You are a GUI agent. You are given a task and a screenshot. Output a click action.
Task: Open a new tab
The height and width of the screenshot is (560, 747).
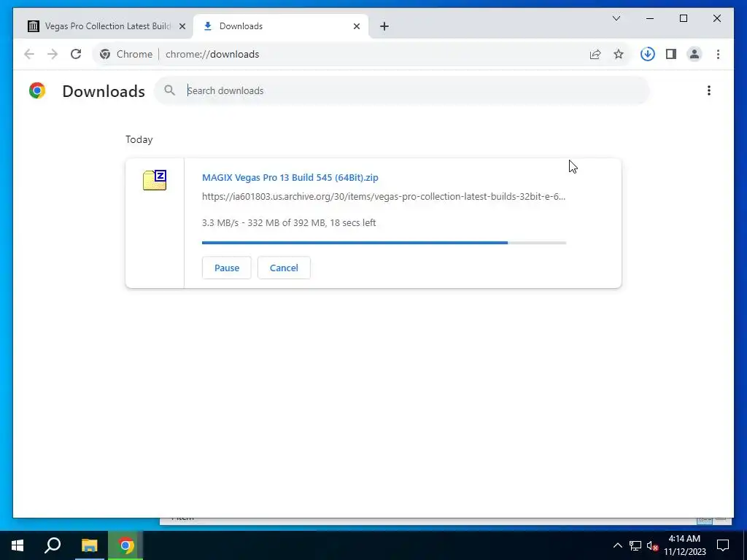384,26
